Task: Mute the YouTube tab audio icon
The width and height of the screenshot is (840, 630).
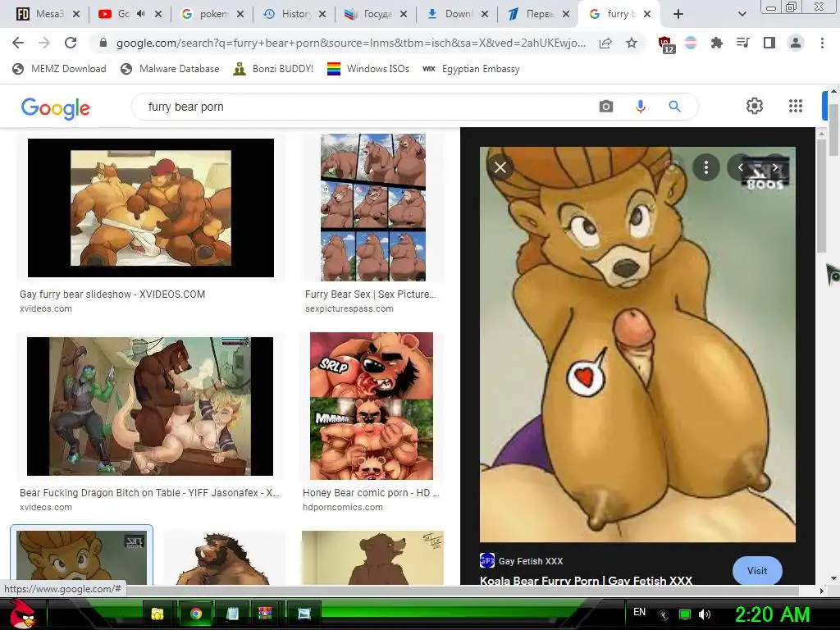Action: click(x=140, y=14)
